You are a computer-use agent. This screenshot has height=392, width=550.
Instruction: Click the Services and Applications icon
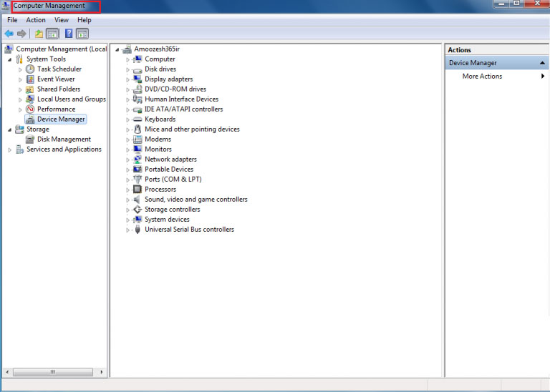(x=19, y=150)
